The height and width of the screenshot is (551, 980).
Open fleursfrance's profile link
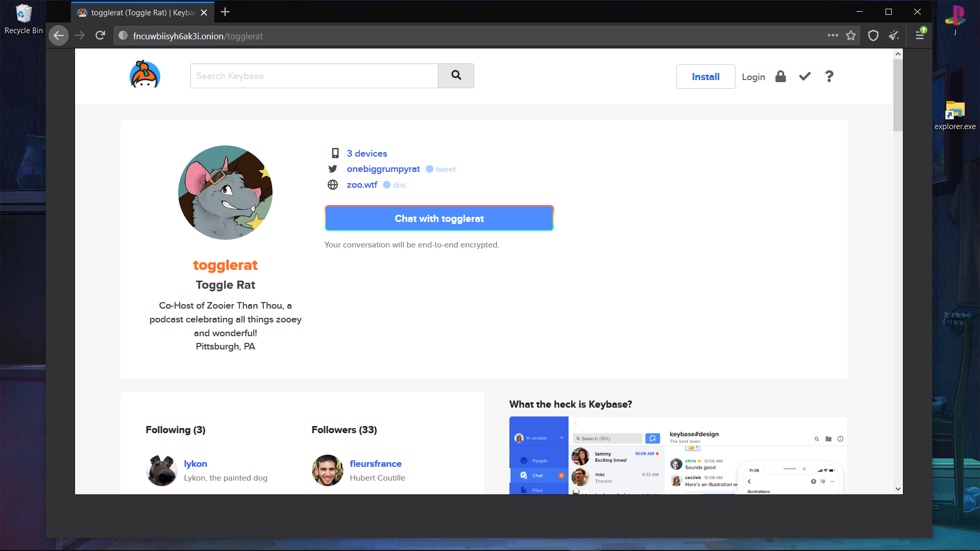tap(376, 464)
